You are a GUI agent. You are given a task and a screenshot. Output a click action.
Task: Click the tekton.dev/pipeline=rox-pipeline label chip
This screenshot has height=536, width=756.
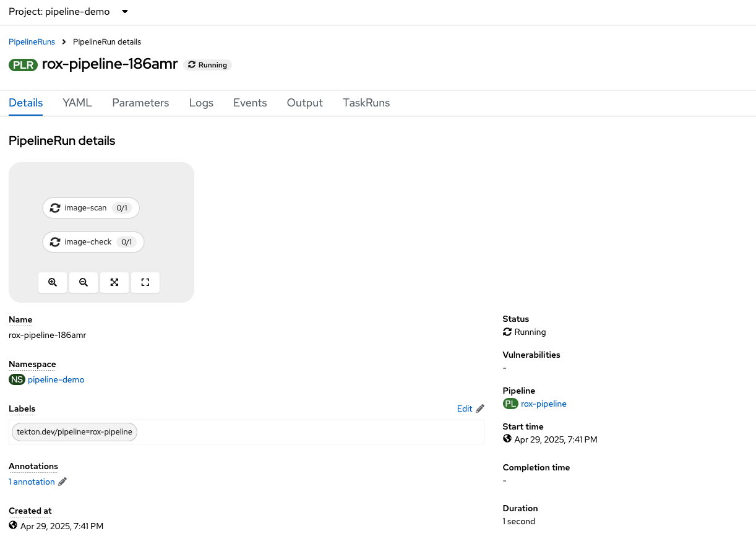coord(74,432)
